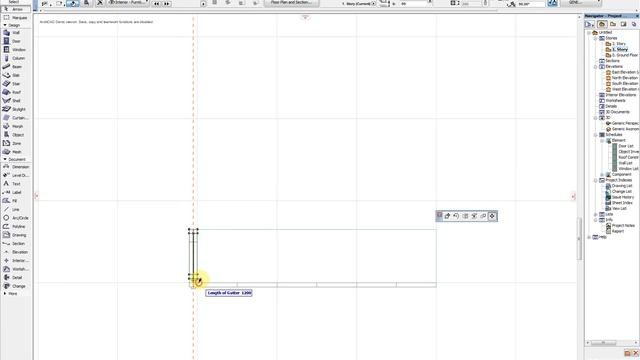
Task: Click the rotate icon in pet palette
Action: [x=456, y=216]
